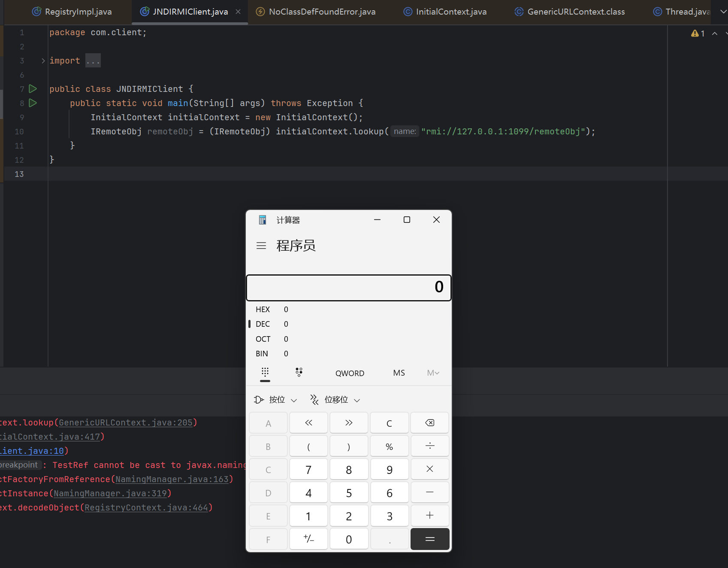Place cursor on editor line 13
The image size is (728, 568).
coord(357,174)
